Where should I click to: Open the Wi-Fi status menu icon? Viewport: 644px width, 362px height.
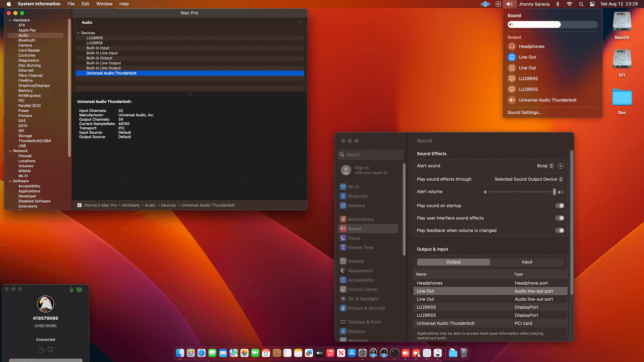570,4
